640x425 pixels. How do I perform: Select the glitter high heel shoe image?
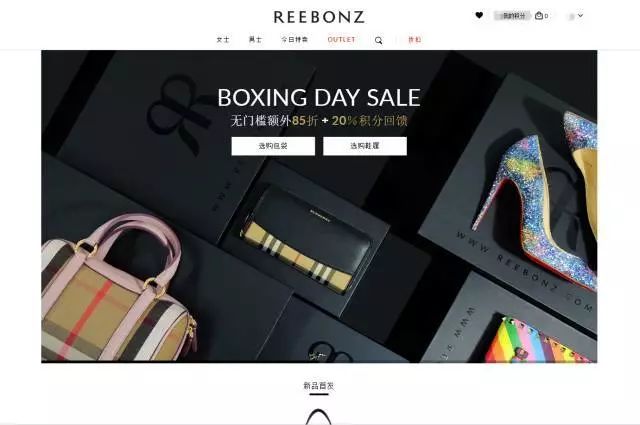coord(537,200)
